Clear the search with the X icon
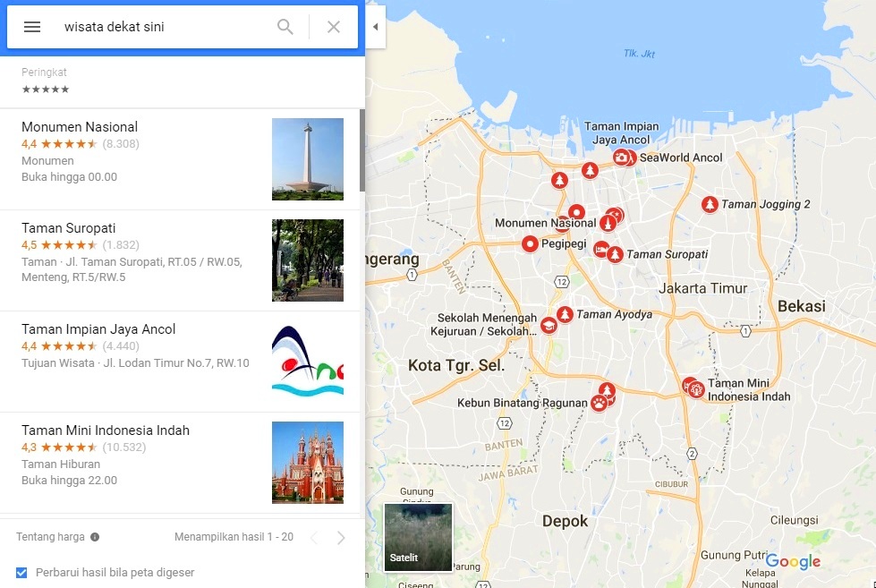This screenshot has height=588, width=876. pyautogui.click(x=334, y=27)
